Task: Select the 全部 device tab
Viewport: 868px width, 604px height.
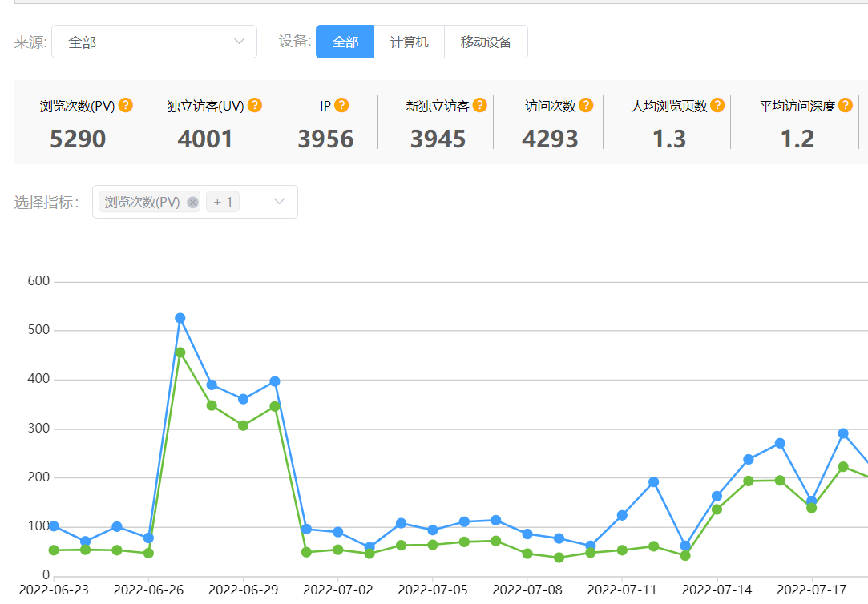Action: point(345,42)
